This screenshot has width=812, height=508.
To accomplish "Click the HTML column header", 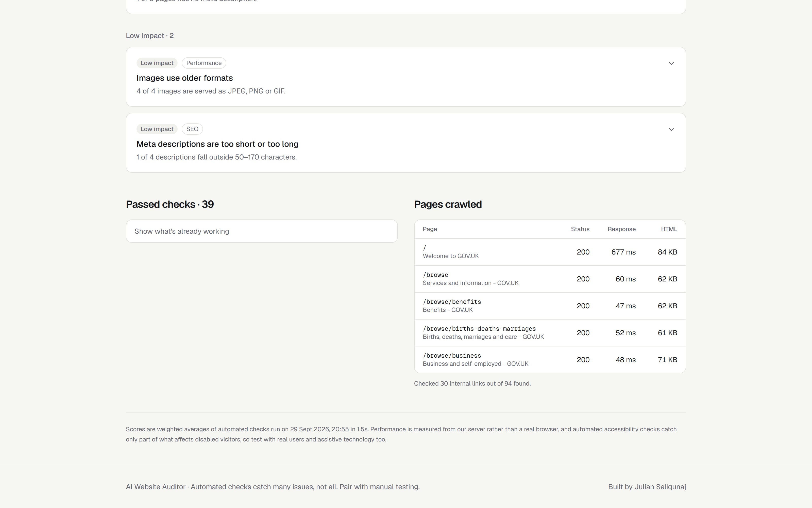I will coord(669,229).
